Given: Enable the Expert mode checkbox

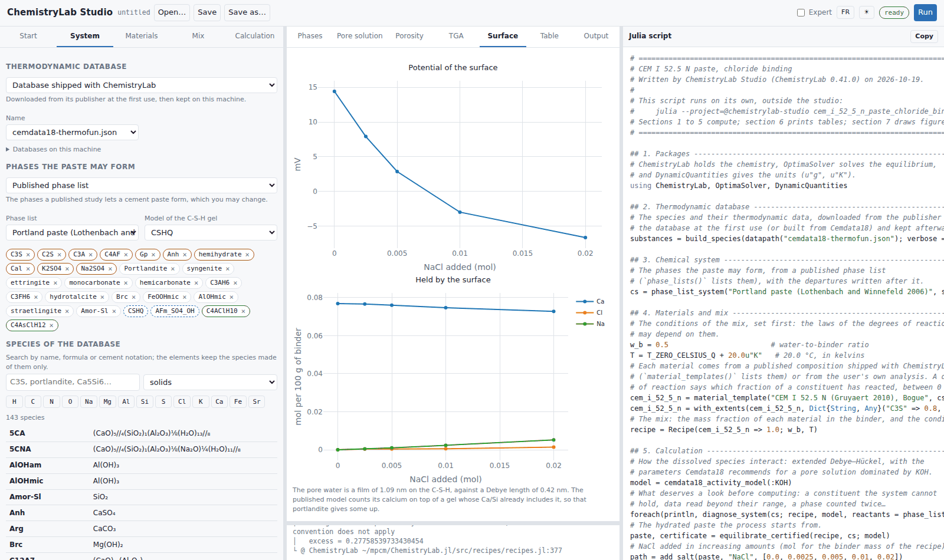Looking at the screenshot, I should pos(801,12).
